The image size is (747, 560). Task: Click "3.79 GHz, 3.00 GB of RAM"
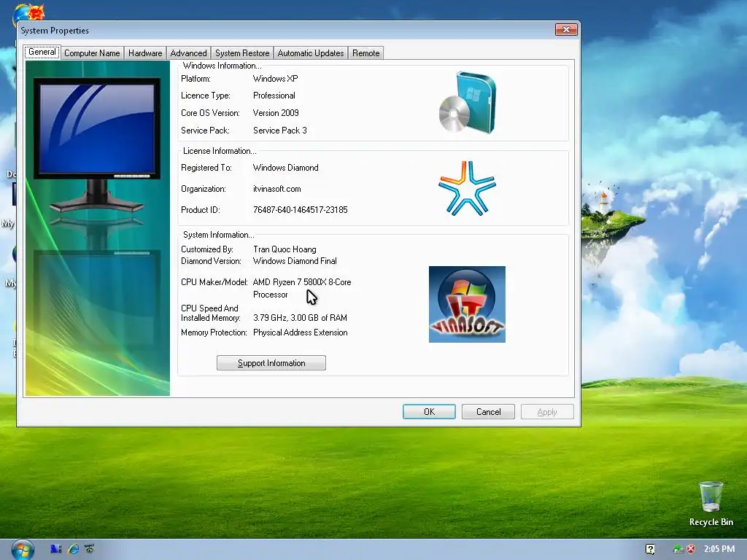point(300,318)
